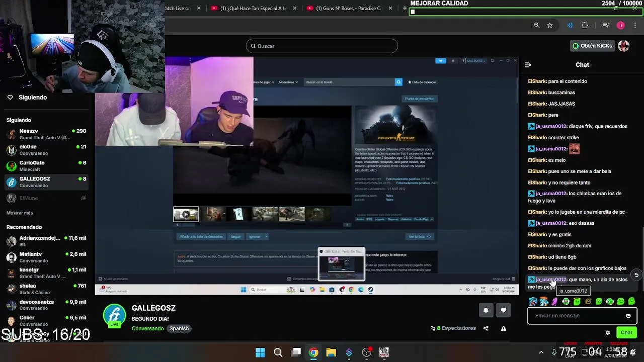Viewport: 644px width, 362px height.
Task: Click Steam's Seguir button
Action: [x=236, y=237]
